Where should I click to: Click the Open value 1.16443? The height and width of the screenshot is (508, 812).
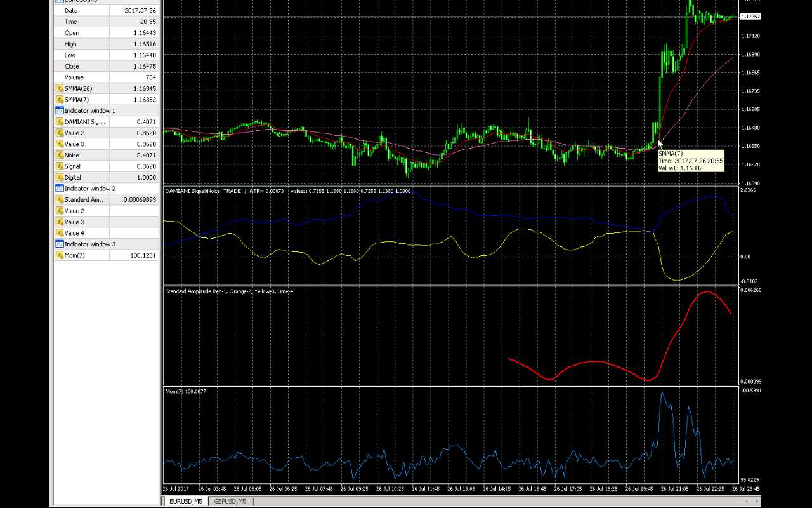coord(145,33)
